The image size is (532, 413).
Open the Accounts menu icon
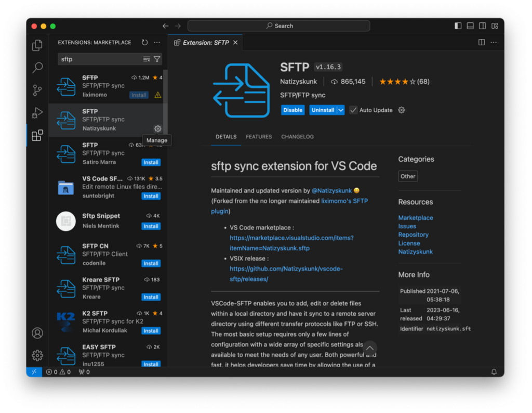pos(37,333)
